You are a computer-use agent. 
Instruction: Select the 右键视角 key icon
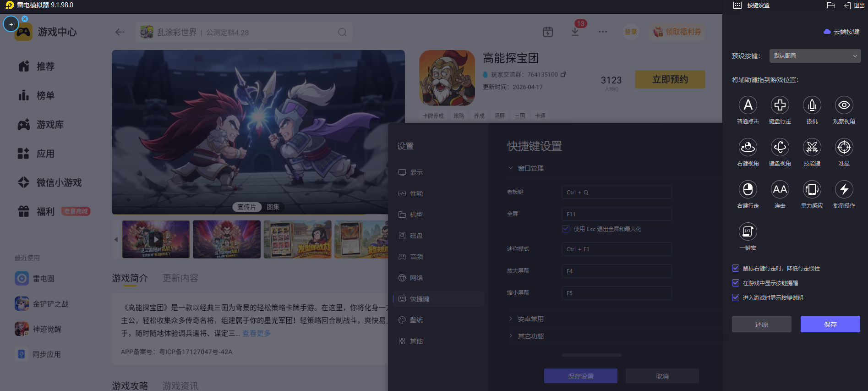(748, 148)
